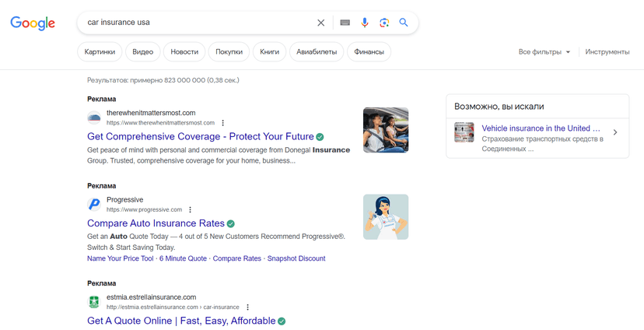Click the Google logo

coord(33,23)
